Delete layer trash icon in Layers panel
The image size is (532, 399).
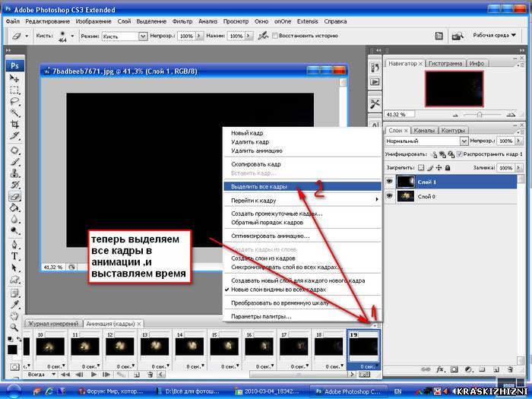510,369
